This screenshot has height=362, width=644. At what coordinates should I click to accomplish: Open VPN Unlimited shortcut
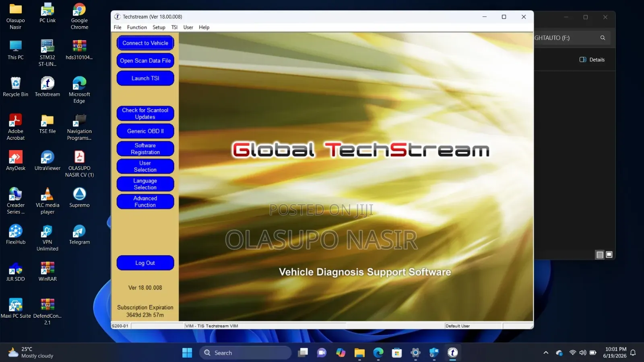(47, 238)
